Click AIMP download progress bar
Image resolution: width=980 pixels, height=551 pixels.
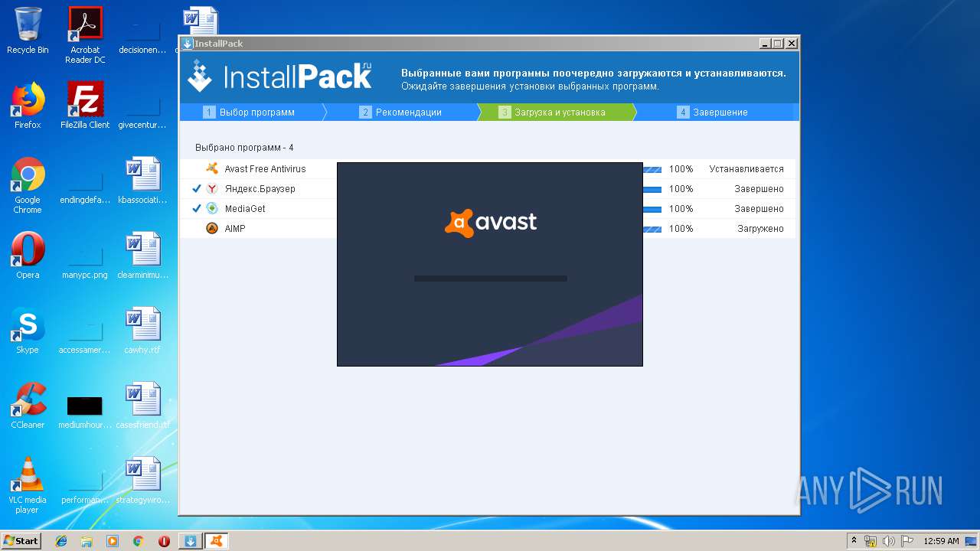click(652, 229)
